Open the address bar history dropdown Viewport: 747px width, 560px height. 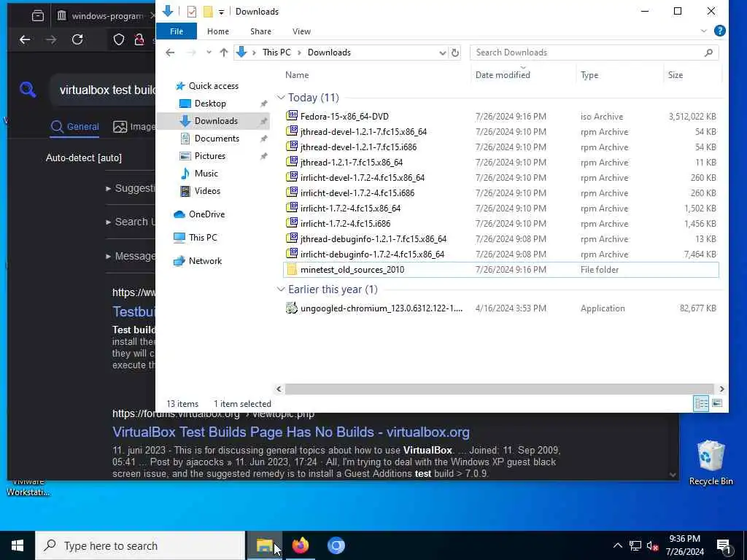point(442,52)
